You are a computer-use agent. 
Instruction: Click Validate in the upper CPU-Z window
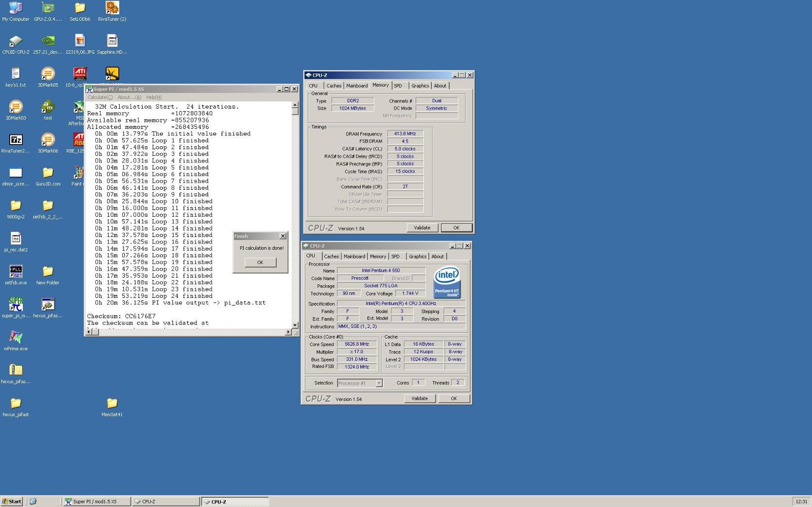[x=422, y=228]
